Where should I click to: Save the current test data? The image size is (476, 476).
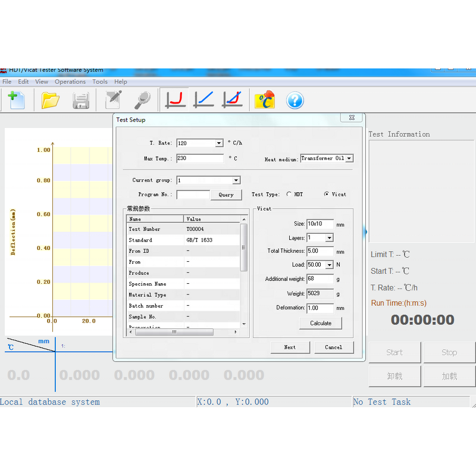[81, 100]
